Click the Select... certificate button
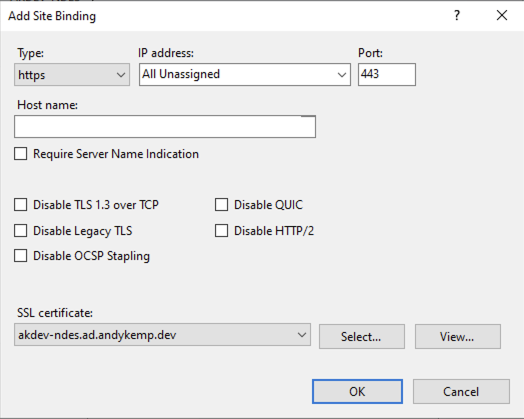524x419 pixels. click(x=362, y=336)
